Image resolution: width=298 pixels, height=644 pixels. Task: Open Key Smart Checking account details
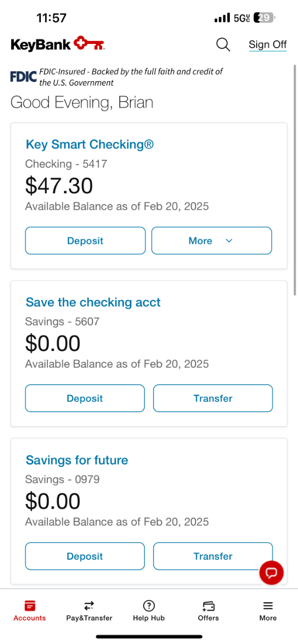(90, 144)
